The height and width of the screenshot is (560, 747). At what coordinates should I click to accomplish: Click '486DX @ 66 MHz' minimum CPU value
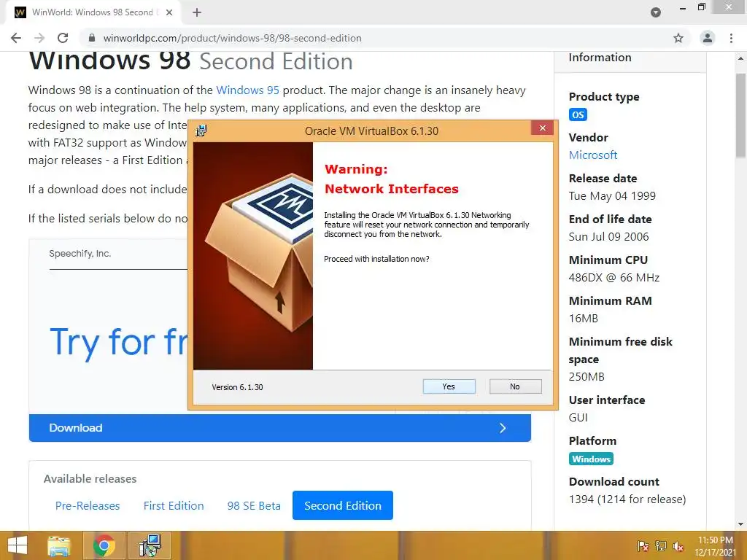614,277
